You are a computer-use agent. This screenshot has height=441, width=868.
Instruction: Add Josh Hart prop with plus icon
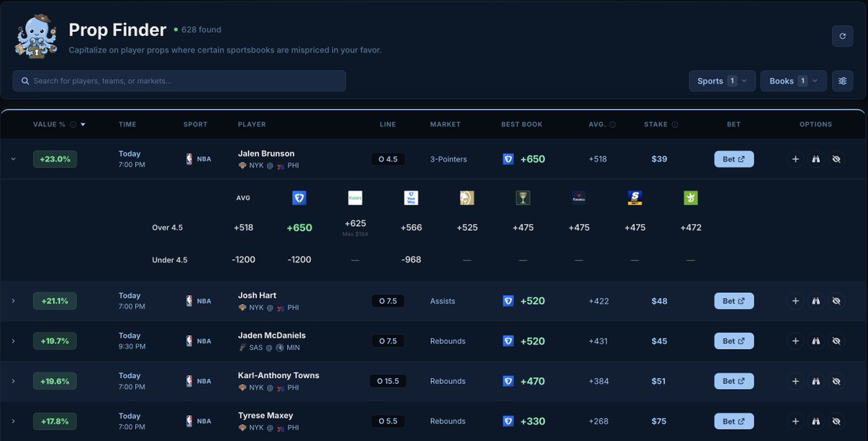point(796,301)
